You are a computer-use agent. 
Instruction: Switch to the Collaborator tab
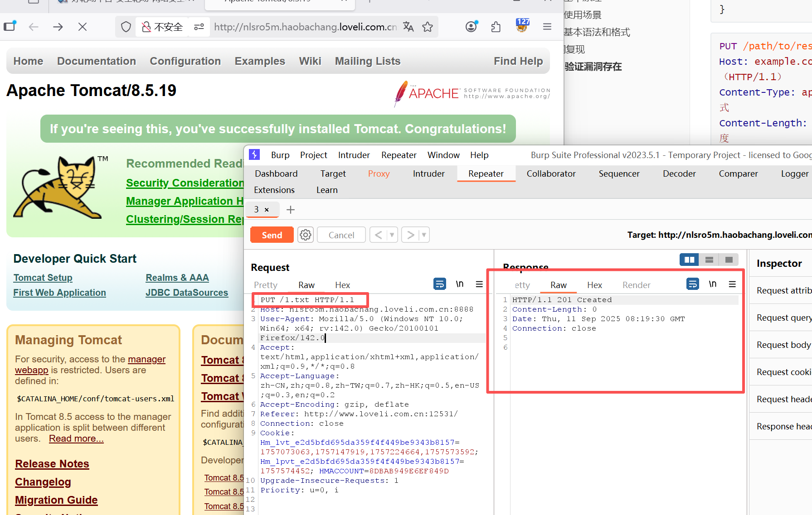coord(551,173)
